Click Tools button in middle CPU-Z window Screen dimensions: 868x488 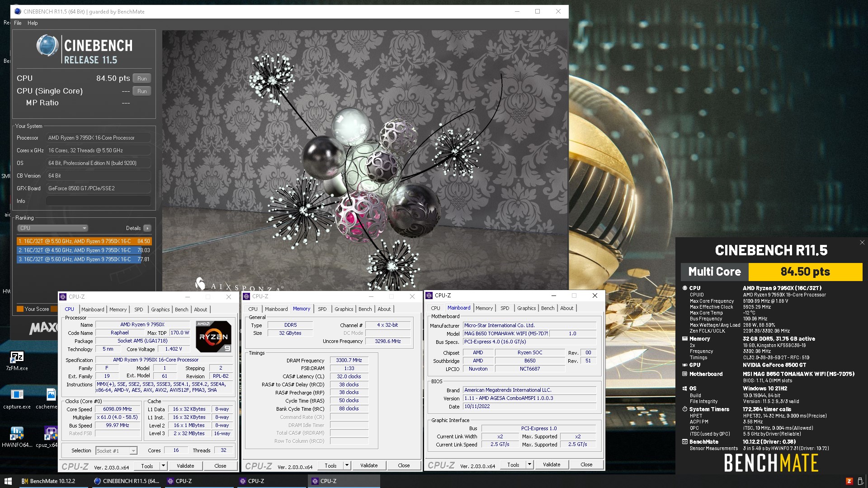330,465
